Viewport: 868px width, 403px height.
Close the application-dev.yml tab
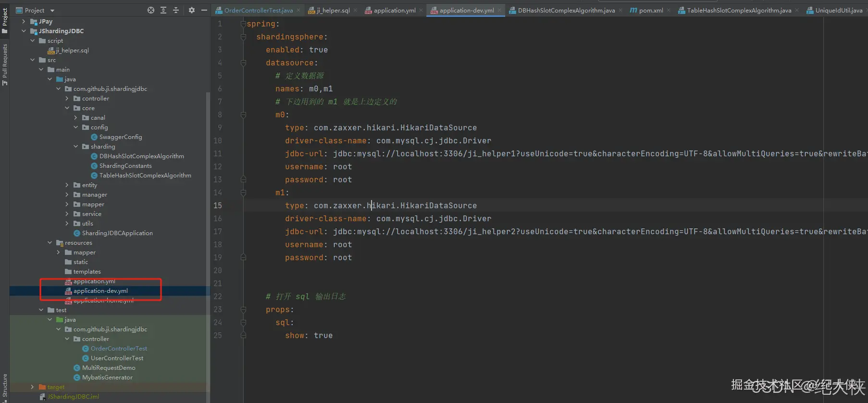(x=500, y=10)
